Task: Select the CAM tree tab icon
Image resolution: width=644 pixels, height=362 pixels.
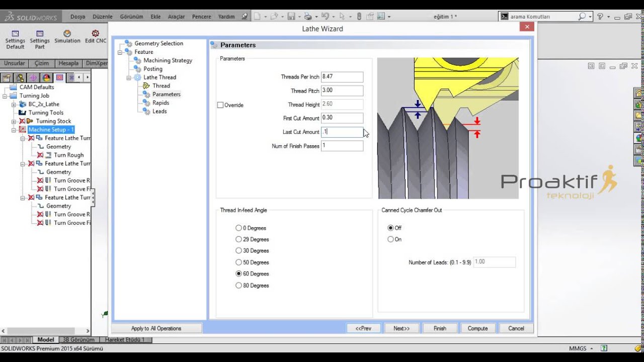Action: click(x=59, y=77)
